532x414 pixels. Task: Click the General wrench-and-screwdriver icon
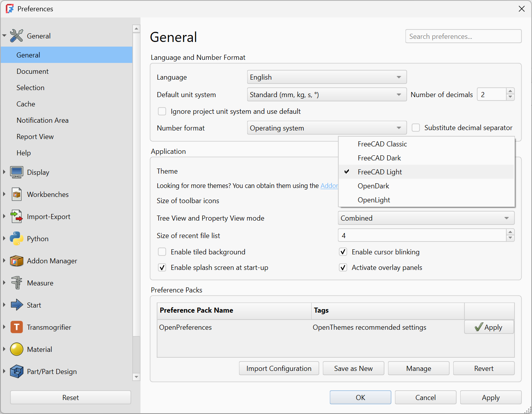click(17, 36)
